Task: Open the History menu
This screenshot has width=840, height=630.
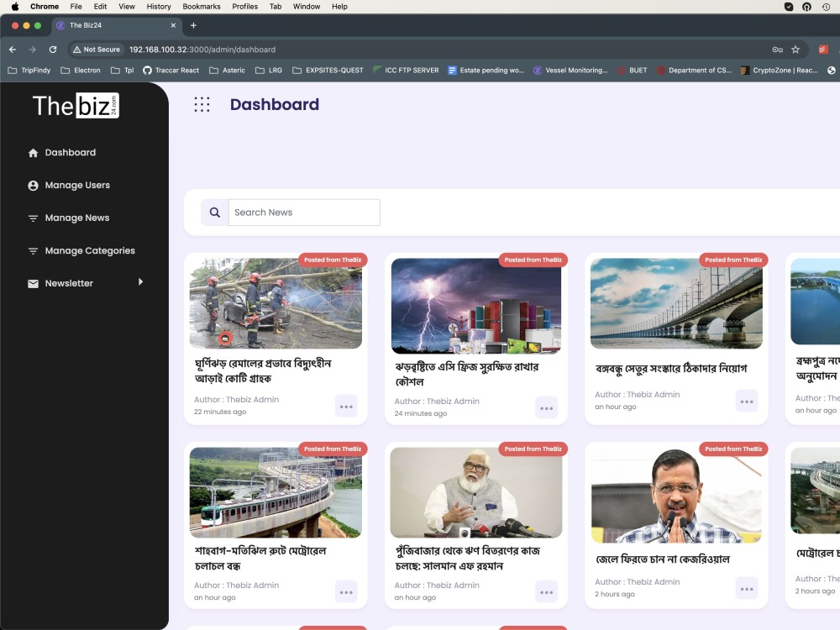Action: pyautogui.click(x=159, y=7)
